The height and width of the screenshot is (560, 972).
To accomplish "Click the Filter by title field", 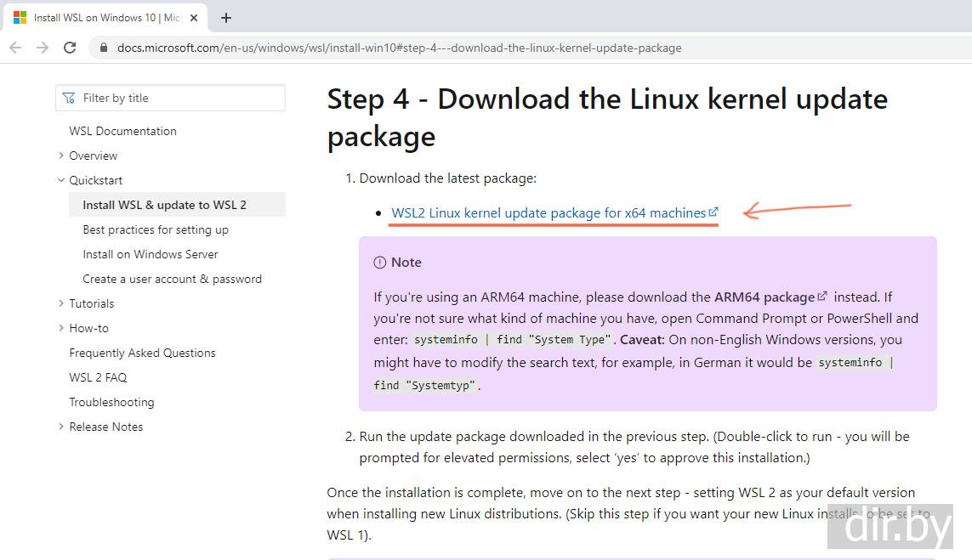I will point(179,99).
